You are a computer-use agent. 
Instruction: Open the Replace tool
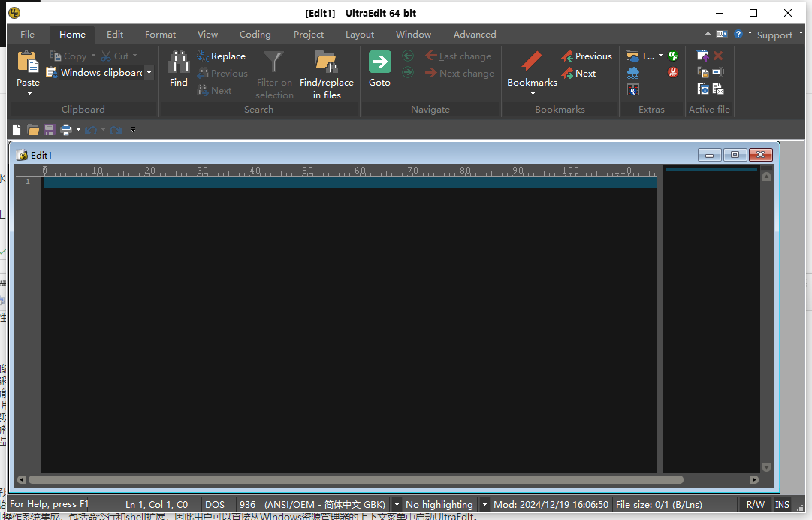222,56
